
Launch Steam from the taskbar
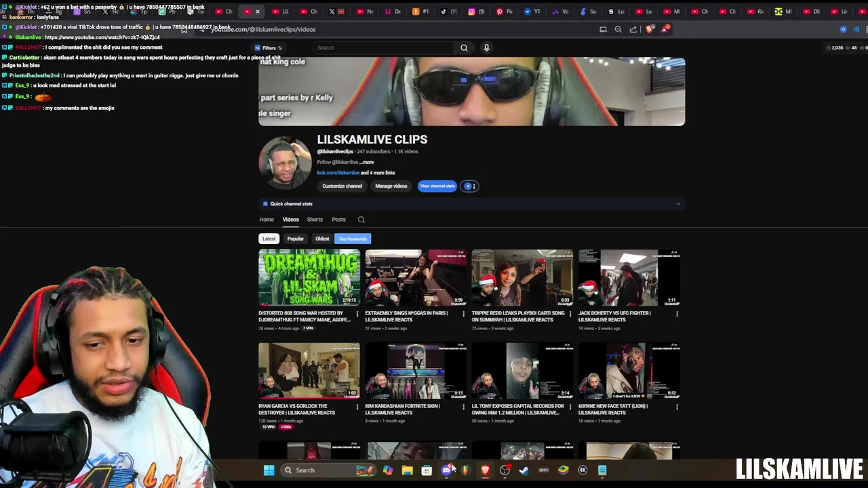[x=524, y=470]
